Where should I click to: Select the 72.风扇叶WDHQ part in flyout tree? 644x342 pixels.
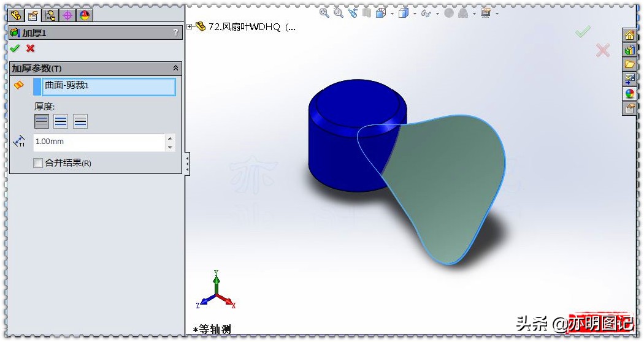tap(251, 27)
